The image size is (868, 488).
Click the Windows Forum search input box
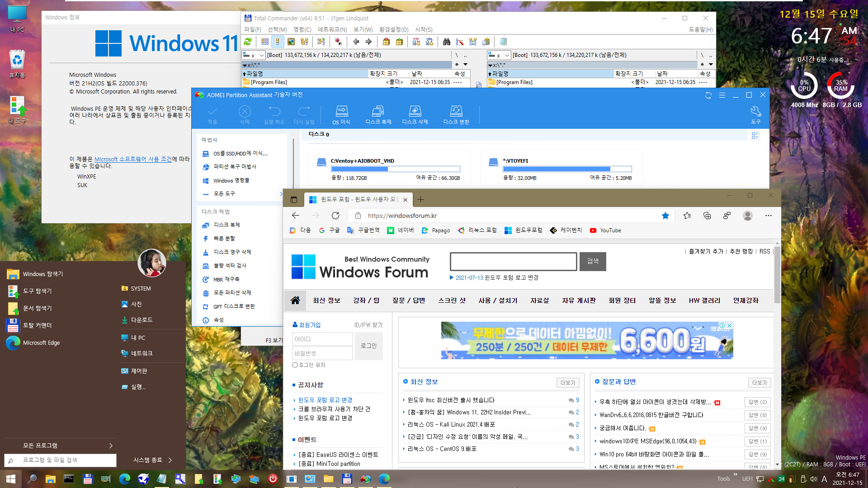(513, 261)
